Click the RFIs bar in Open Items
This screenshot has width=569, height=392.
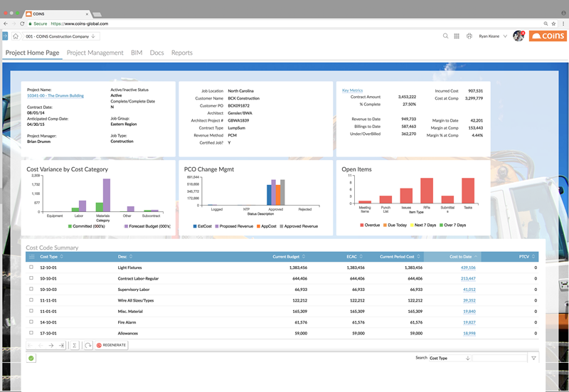(x=427, y=191)
